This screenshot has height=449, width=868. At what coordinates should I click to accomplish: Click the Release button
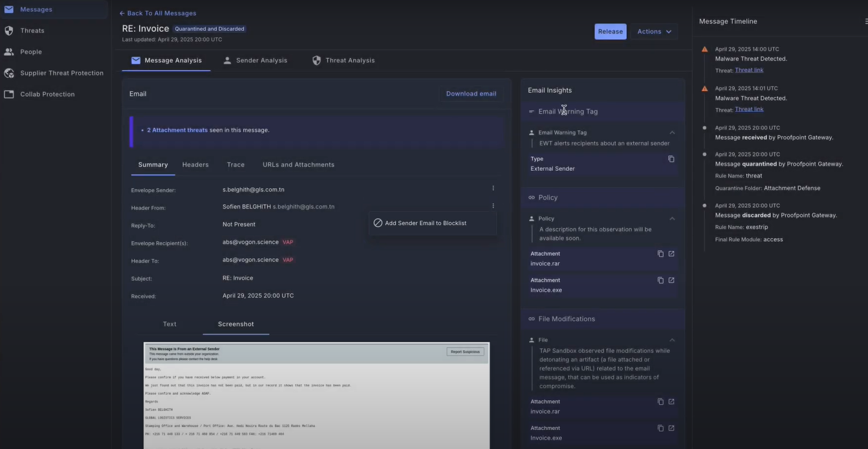tap(610, 32)
